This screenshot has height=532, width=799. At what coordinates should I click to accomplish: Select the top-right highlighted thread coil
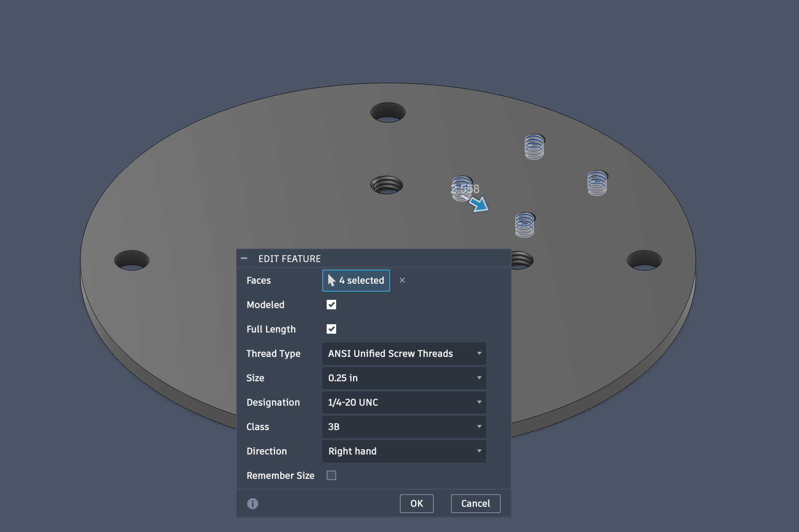pyautogui.click(x=534, y=147)
